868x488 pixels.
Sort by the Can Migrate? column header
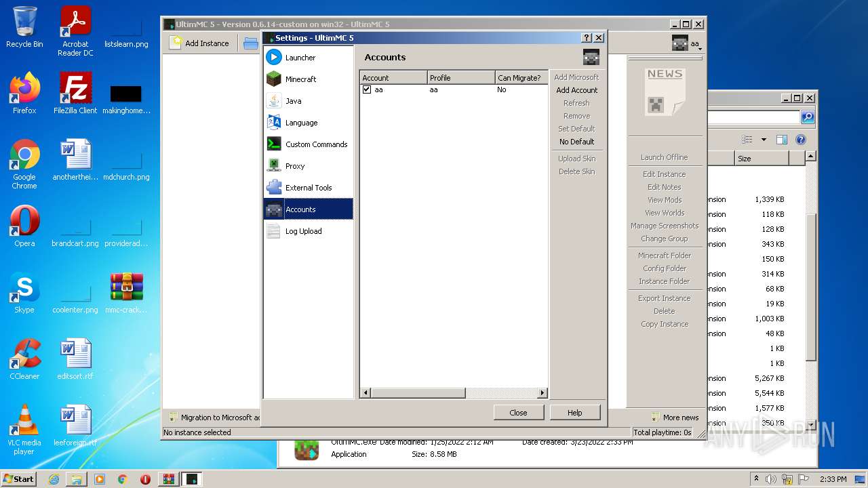(521, 78)
